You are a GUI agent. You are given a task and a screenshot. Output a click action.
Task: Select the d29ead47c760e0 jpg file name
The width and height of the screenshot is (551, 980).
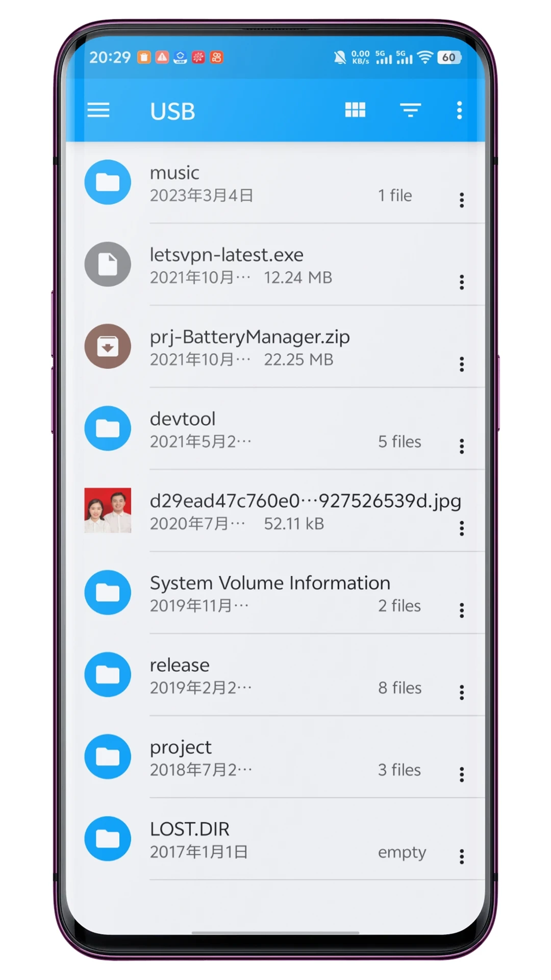click(306, 501)
